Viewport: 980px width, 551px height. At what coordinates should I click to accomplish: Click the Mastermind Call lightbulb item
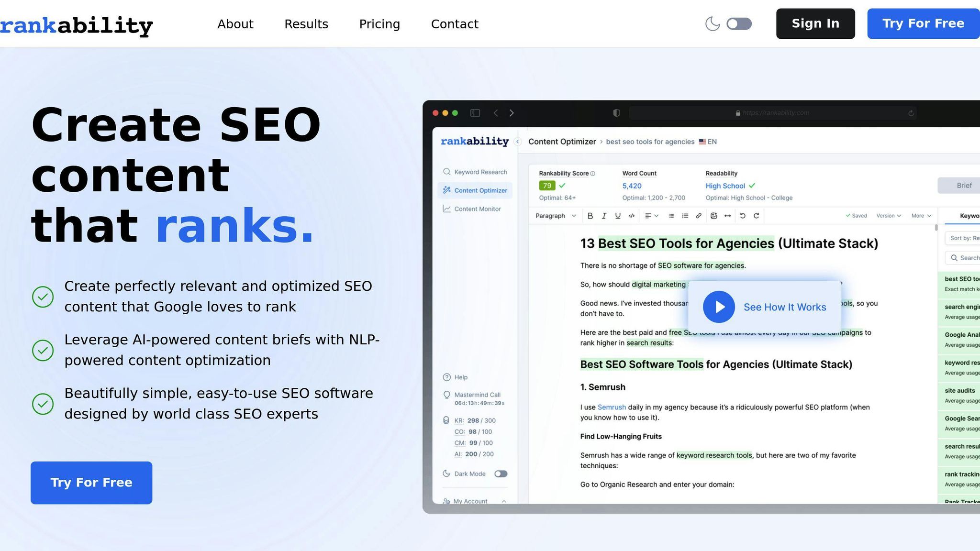pyautogui.click(x=473, y=398)
